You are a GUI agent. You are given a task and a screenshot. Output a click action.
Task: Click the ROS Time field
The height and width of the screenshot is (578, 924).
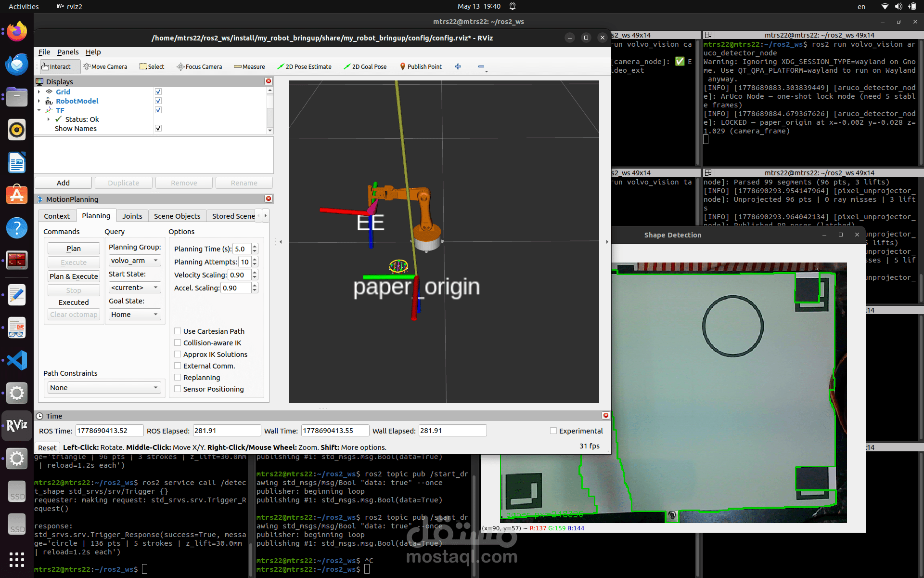click(x=109, y=431)
